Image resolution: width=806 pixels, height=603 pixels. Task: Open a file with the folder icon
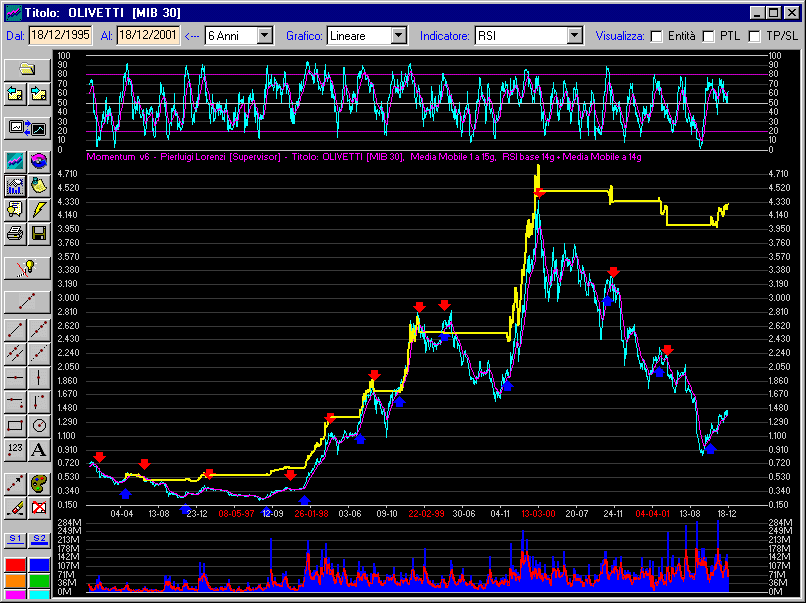pos(27,69)
